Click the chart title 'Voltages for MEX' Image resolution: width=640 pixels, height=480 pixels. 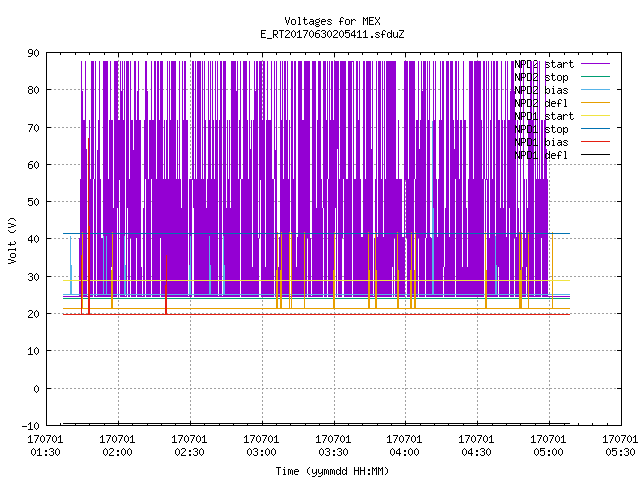pos(332,21)
